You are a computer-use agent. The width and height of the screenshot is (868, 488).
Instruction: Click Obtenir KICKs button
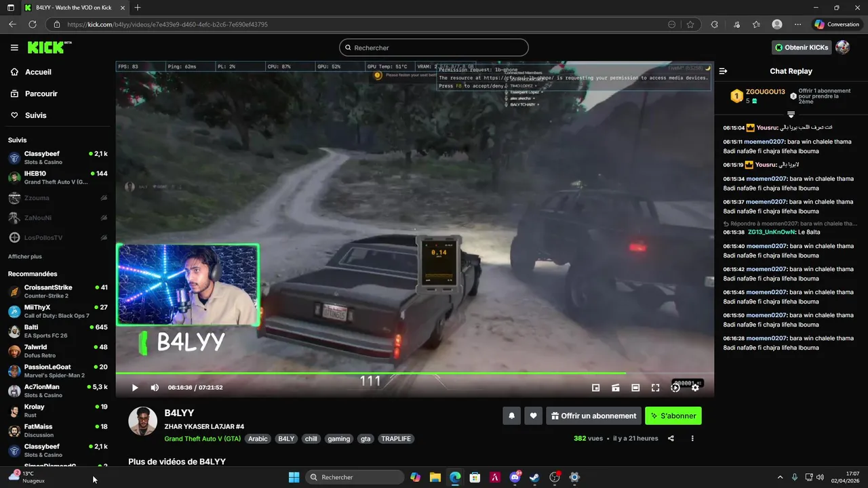click(x=802, y=47)
